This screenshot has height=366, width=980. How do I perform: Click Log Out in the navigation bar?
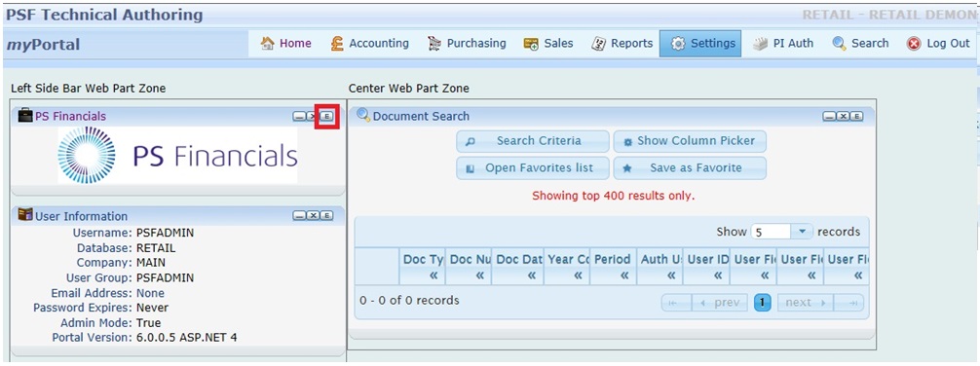pos(938,43)
